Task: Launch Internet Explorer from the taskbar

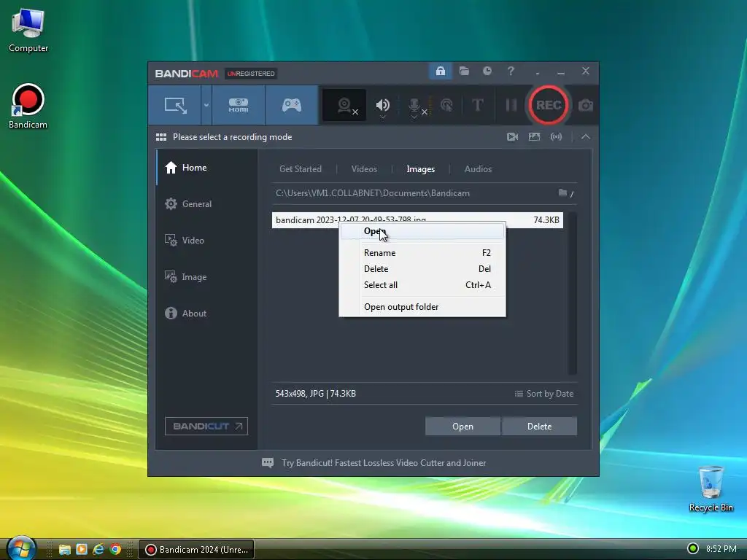Action: tap(98, 550)
